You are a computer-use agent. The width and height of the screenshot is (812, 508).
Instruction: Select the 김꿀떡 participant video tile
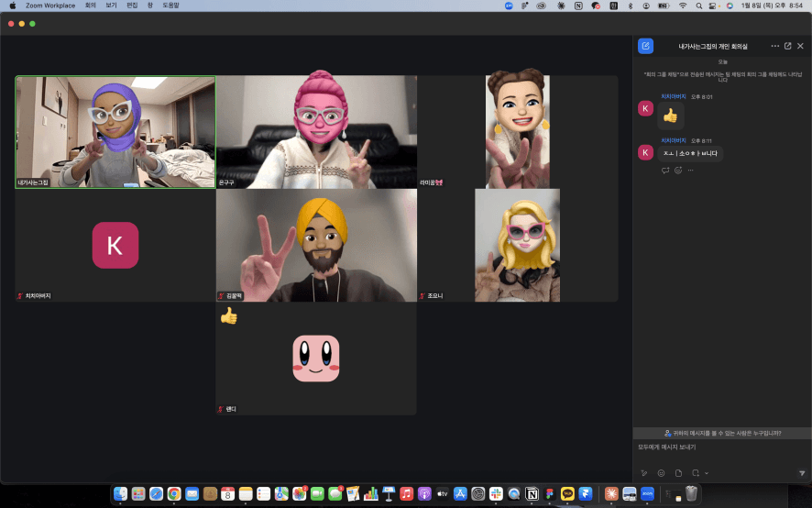pyautogui.click(x=316, y=245)
